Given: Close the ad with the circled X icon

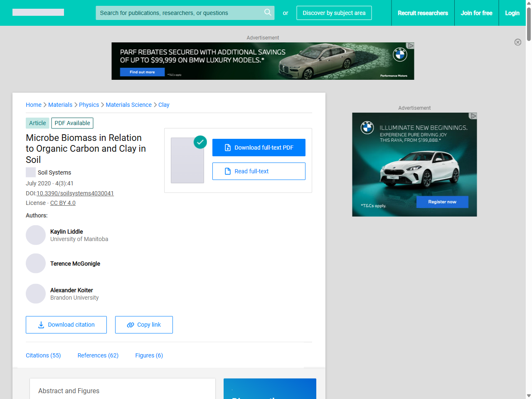Looking at the screenshot, I should pos(517,42).
